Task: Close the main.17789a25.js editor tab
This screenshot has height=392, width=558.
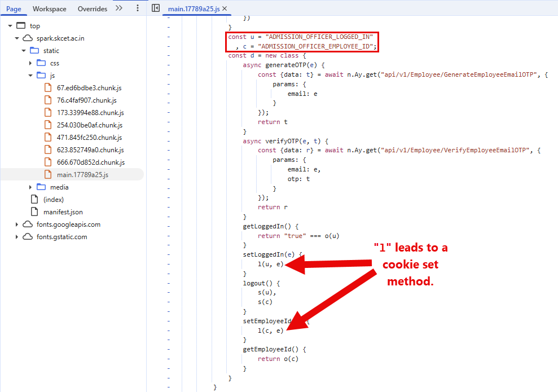Action: pyautogui.click(x=225, y=9)
